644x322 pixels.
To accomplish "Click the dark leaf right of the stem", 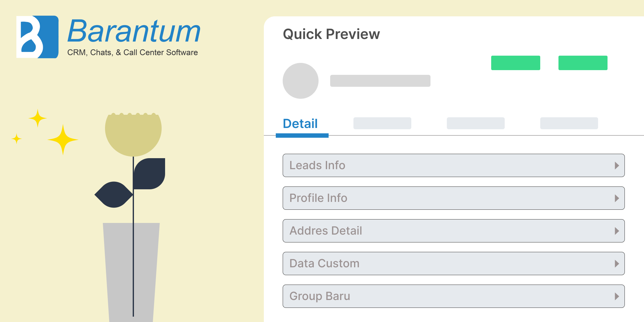I will pos(149,174).
